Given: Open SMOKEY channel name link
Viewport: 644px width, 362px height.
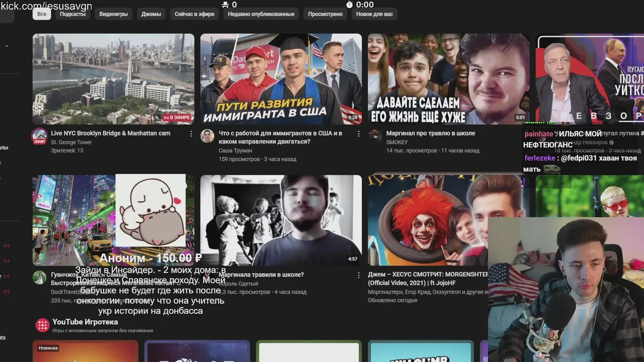Looking at the screenshot, I should tap(397, 142).
